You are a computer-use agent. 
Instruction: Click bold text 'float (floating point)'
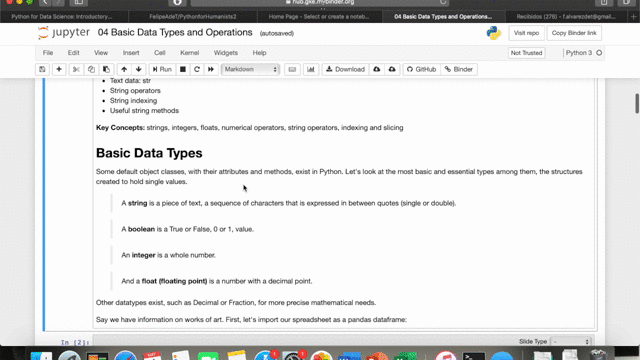click(x=174, y=281)
